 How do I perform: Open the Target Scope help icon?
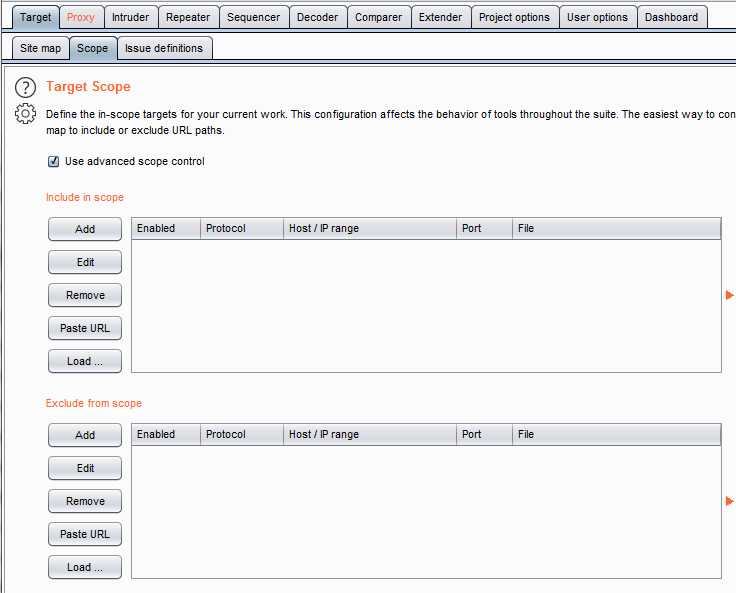pos(25,87)
